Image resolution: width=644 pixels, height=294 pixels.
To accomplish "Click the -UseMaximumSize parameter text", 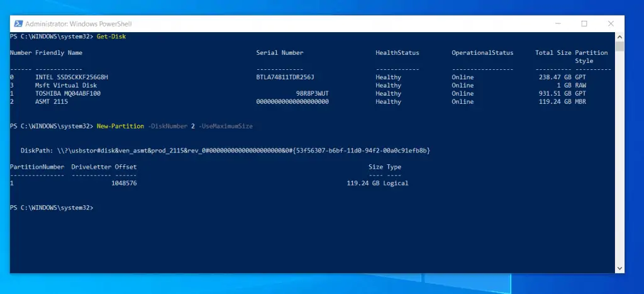I will [226, 127].
